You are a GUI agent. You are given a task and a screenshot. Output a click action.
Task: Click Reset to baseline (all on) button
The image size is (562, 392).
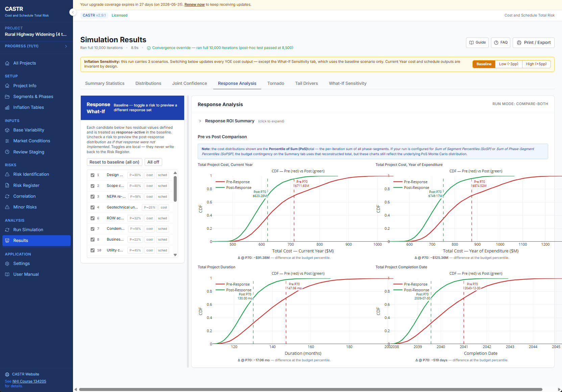(114, 162)
